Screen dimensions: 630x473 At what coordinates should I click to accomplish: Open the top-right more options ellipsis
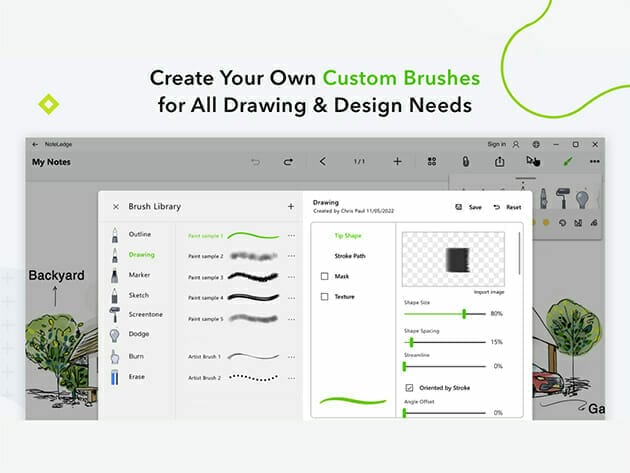click(x=595, y=161)
